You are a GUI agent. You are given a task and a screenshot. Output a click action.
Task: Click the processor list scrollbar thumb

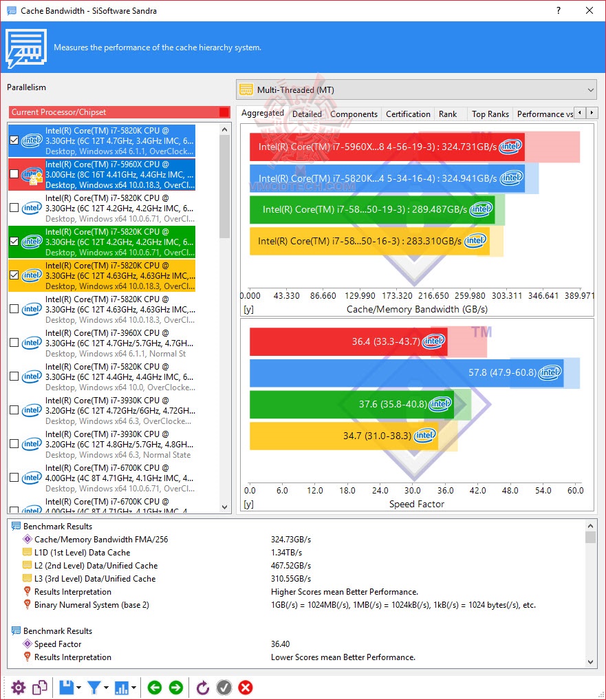pos(224,186)
